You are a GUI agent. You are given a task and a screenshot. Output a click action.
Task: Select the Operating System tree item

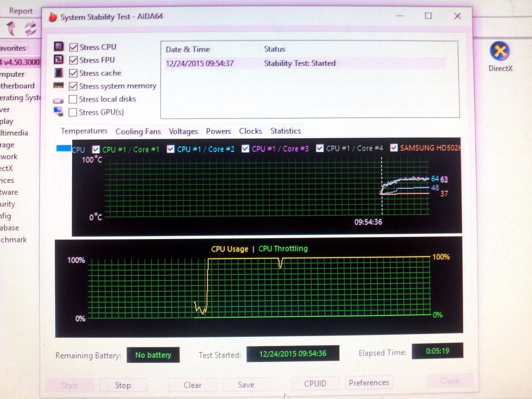20,98
